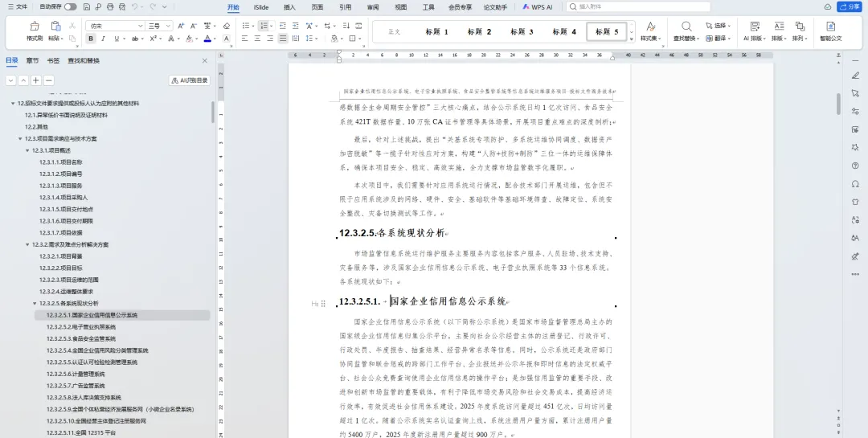Collapse the 12.3.2.5 各系统现状分析 node
Image resolution: width=868 pixels, height=438 pixels.
coord(35,304)
